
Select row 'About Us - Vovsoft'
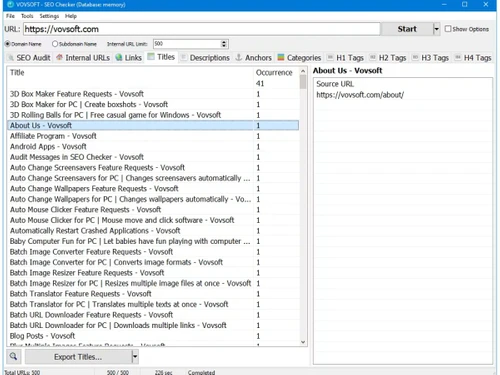[153, 125]
